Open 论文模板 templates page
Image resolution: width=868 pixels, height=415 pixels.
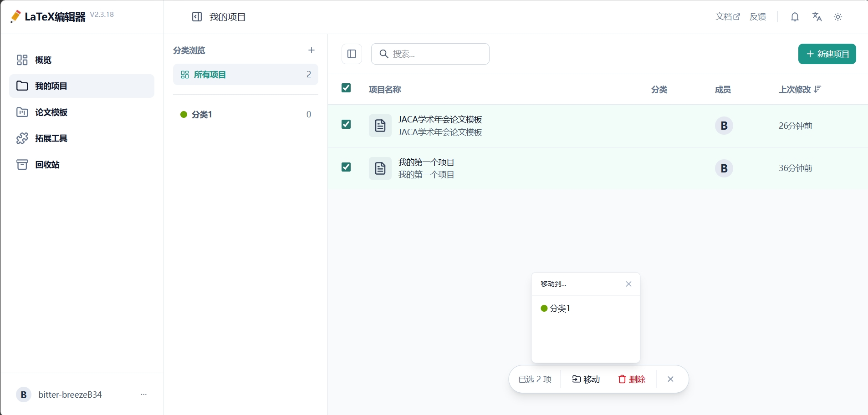[82, 112]
